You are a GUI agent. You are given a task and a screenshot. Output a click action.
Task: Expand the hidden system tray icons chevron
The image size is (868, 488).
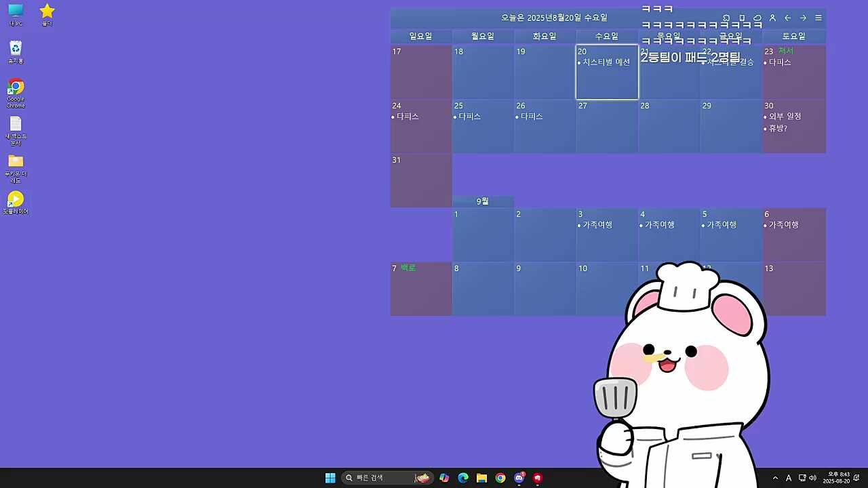[775, 478]
